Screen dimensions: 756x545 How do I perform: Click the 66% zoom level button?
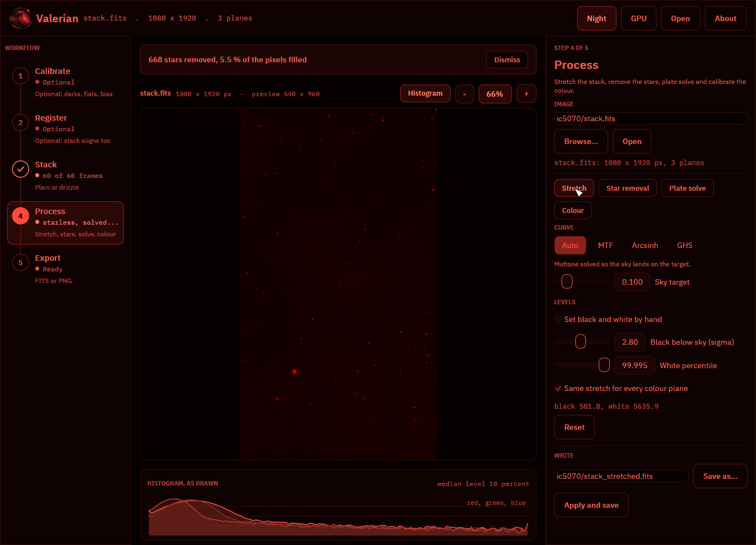pos(495,94)
